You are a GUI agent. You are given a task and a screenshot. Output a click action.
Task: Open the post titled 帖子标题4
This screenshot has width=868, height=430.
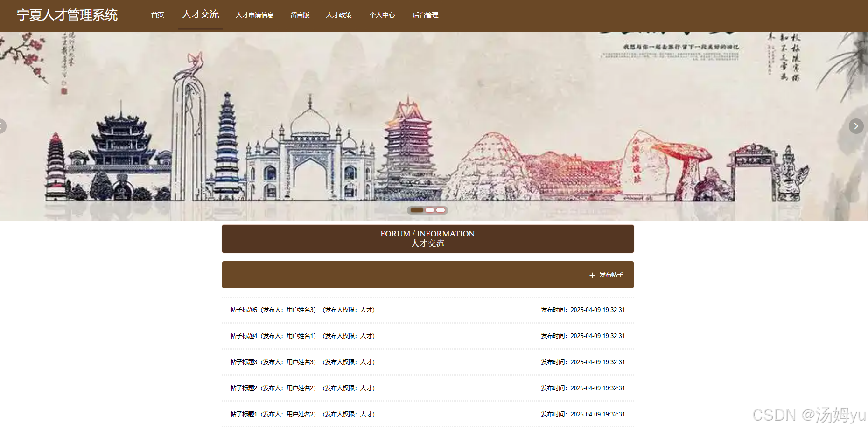click(244, 336)
